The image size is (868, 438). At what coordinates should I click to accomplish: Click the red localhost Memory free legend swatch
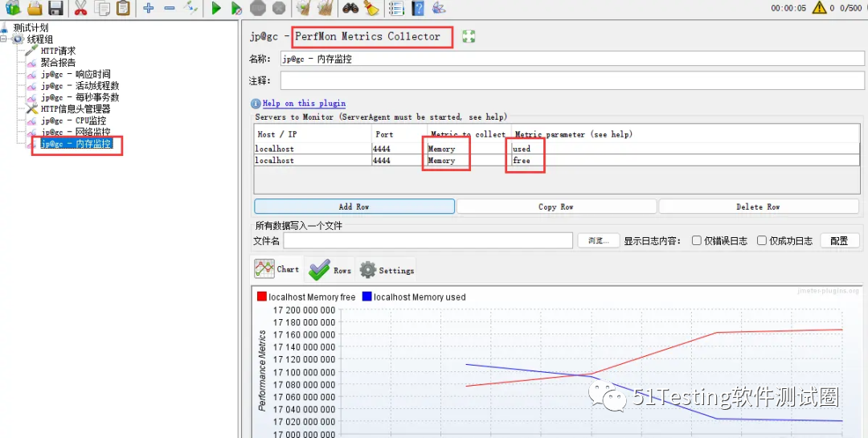tap(261, 297)
